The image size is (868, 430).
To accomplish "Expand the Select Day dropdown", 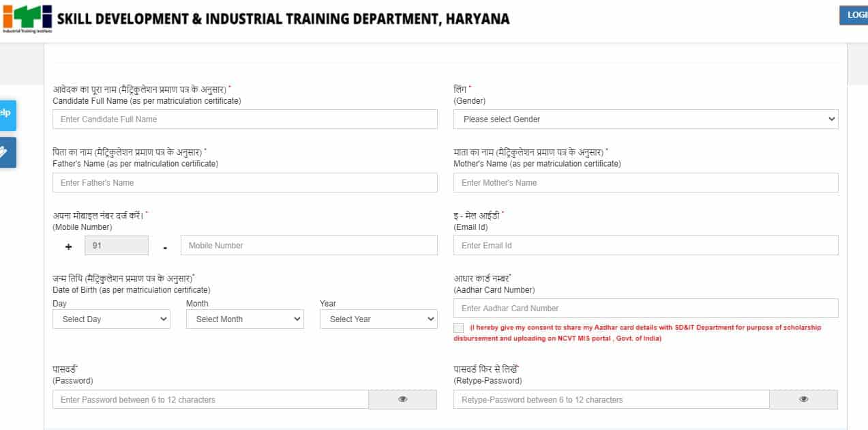I will (110, 319).
